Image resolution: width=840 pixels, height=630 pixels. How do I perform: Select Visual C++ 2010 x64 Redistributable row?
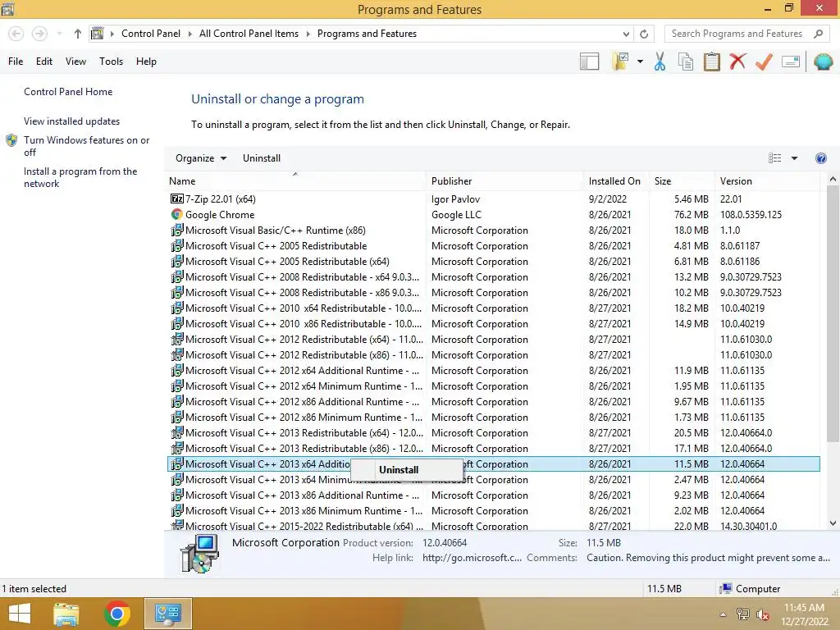(493, 308)
